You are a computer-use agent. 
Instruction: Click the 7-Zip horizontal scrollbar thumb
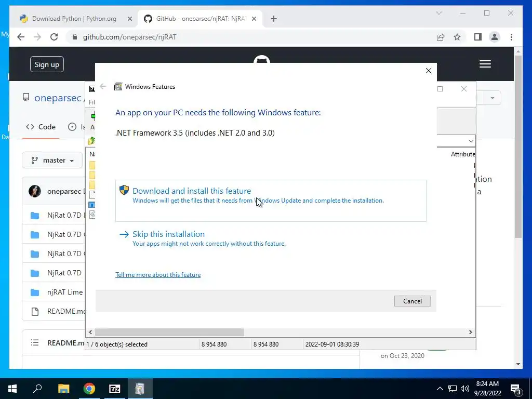coord(170,332)
